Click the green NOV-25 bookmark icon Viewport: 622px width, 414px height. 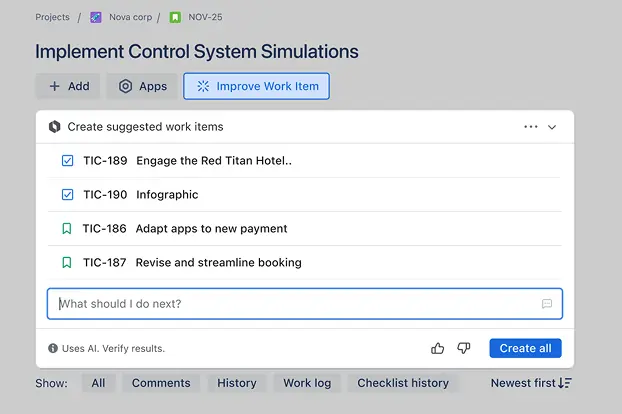(x=175, y=17)
